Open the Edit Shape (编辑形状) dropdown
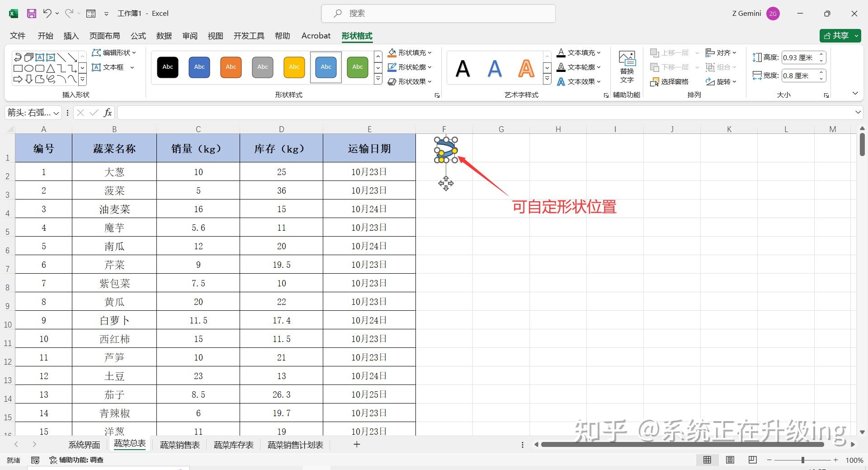This screenshot has height=470, width=868. (113, 53)
